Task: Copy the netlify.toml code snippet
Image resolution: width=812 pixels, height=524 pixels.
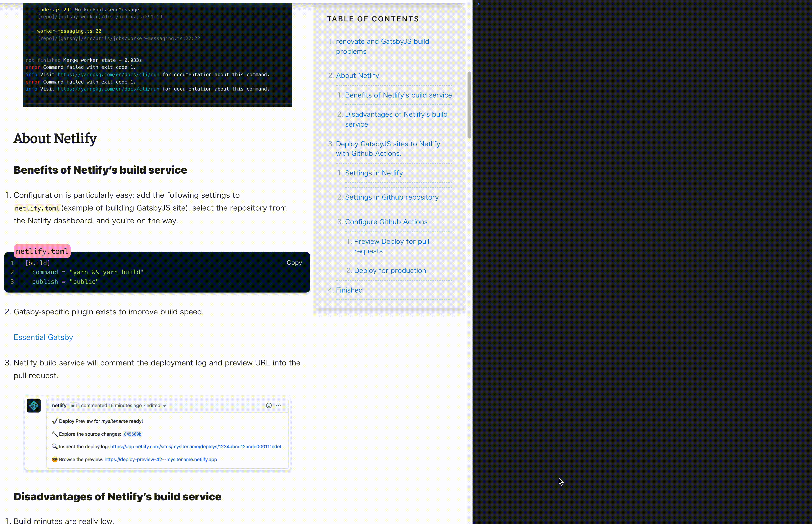Action: (294, 263)
